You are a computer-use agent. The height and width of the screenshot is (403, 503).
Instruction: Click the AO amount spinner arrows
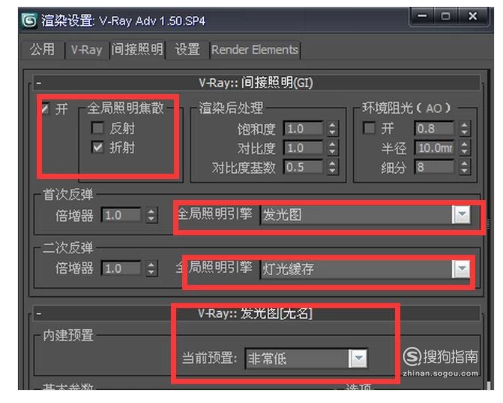pos(464,129)
